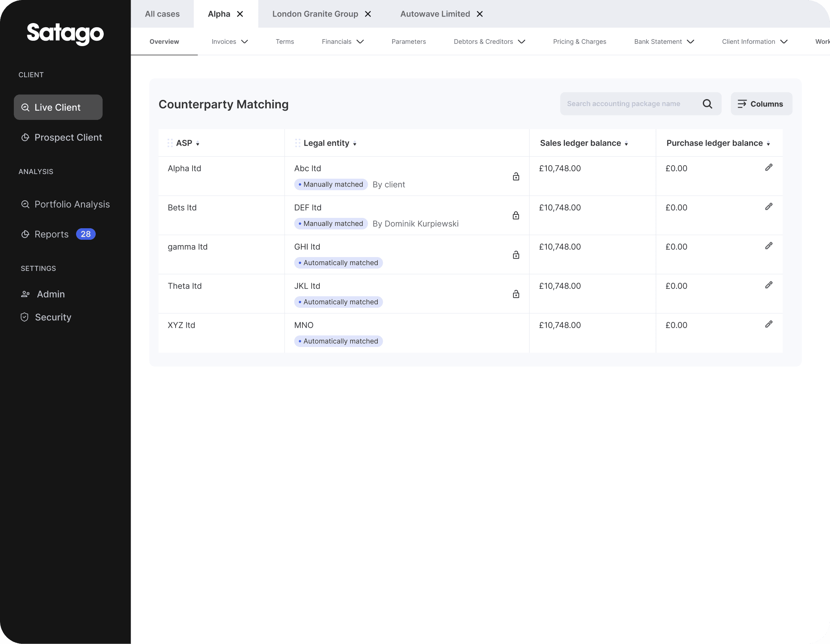Toggle the lock on GHI ltd row
The image size is (830, 644).
pos(516,255)
